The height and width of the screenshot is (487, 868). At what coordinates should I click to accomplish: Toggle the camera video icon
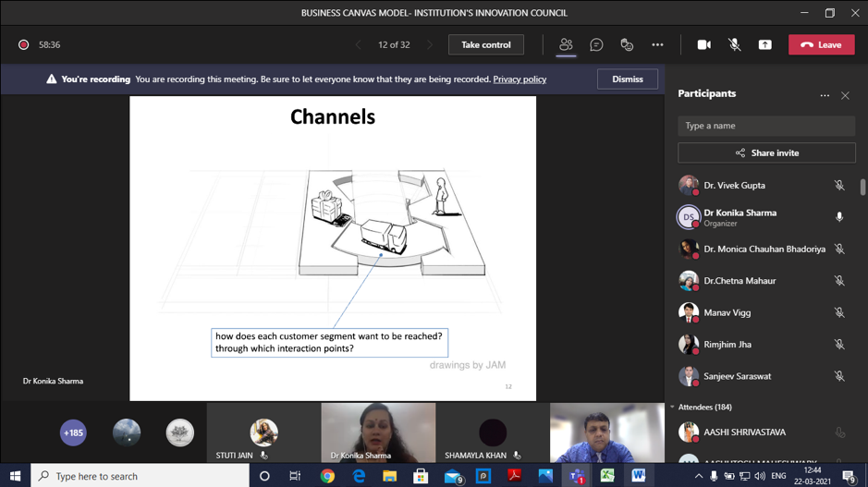[x=704, y=45]
